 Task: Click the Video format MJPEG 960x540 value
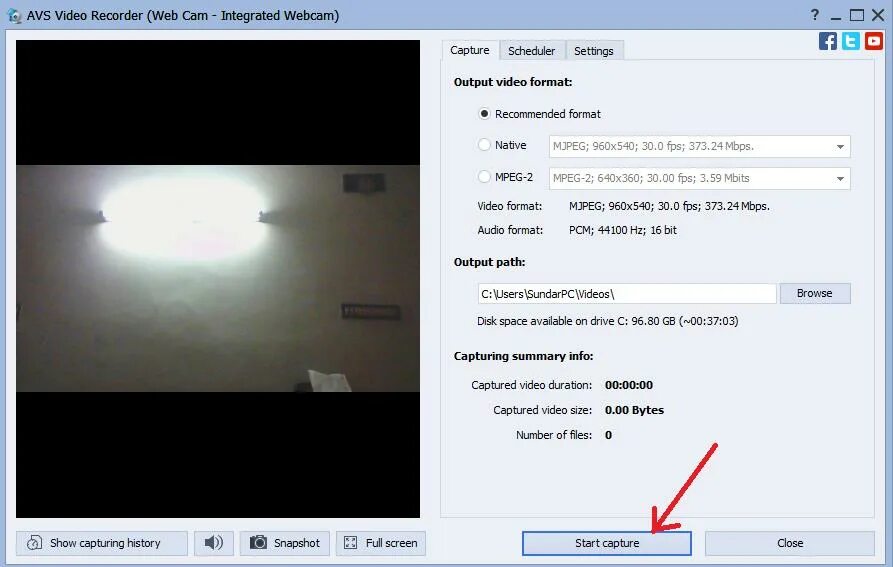(669, 206)
